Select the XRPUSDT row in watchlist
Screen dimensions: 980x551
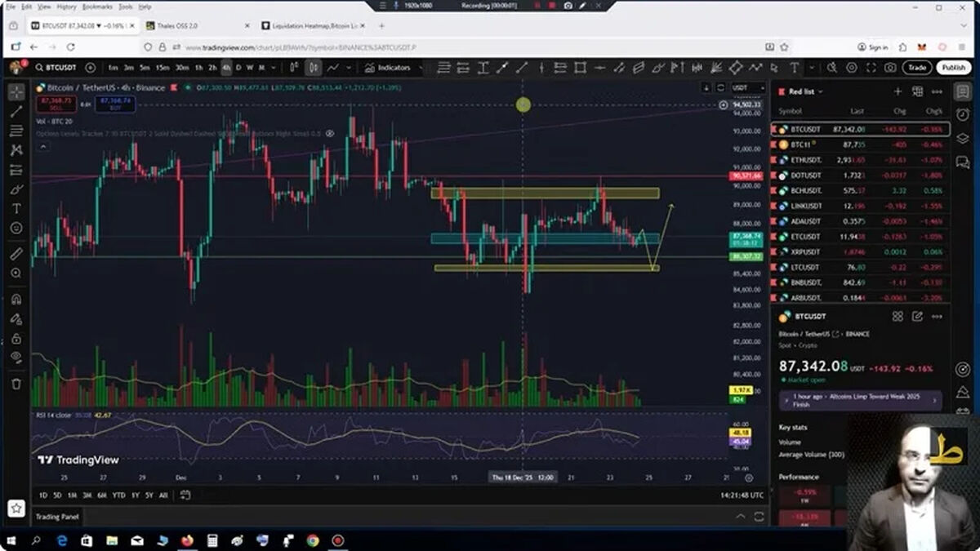tap(861, 251)
